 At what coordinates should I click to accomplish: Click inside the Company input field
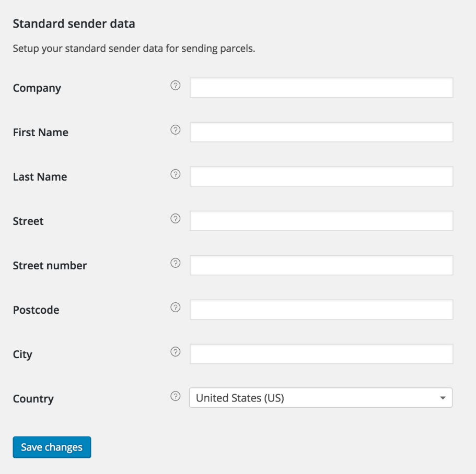[x=321, y=87]
